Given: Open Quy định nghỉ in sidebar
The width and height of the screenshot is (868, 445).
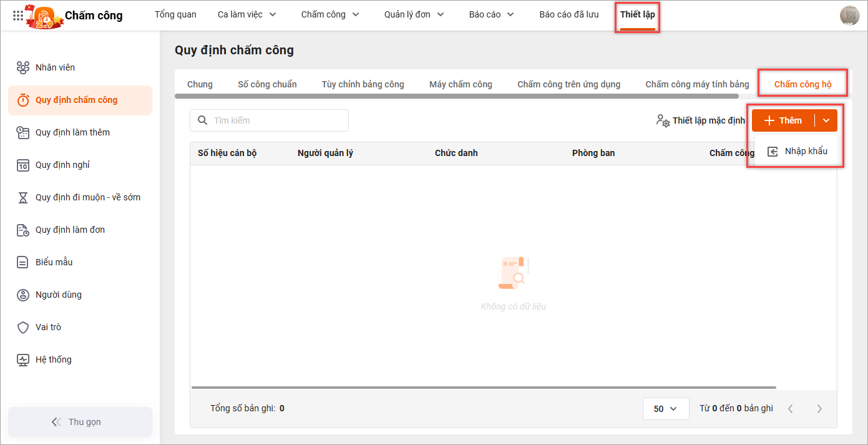Looking at the screenshot, I should pos(80,165).
